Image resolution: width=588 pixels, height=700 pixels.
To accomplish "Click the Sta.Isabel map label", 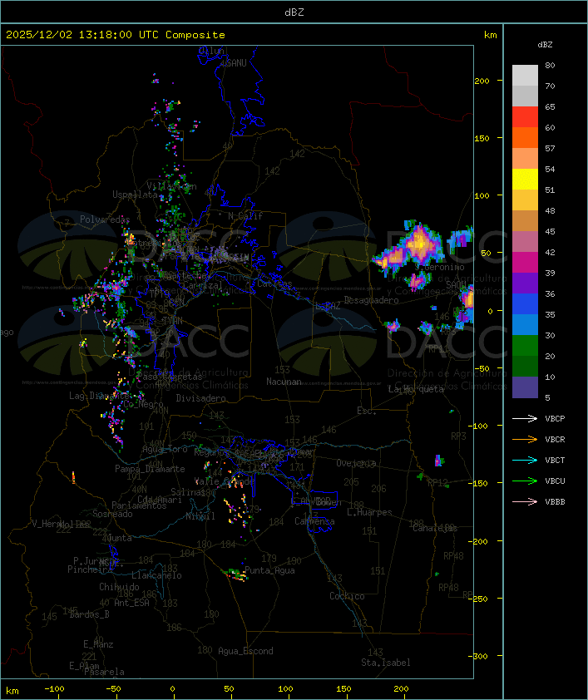I will point(386,663).
